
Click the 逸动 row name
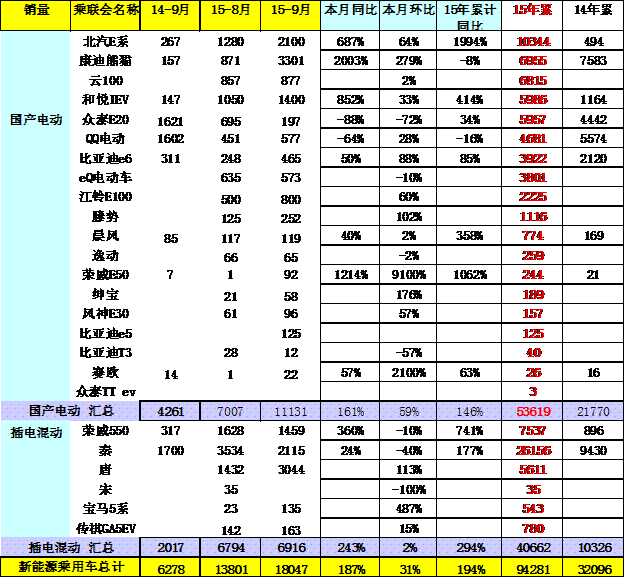coord(105,256)
